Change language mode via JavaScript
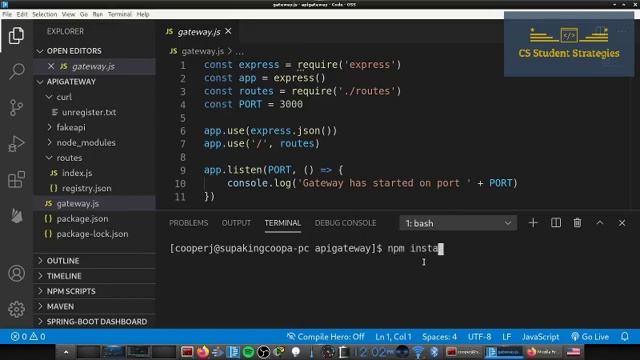 (x=540, y=337)
